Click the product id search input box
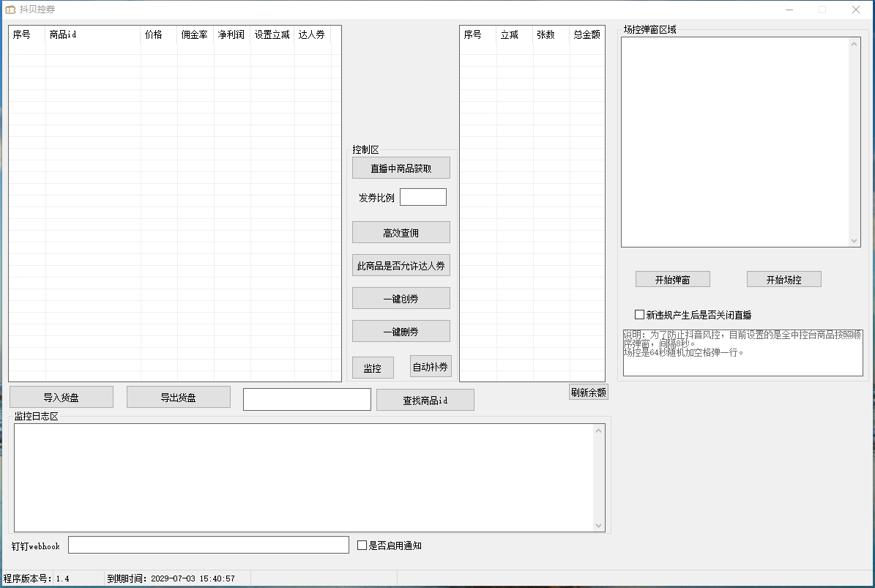Viewport: 875px width, 588px height. tap(307, 400)
